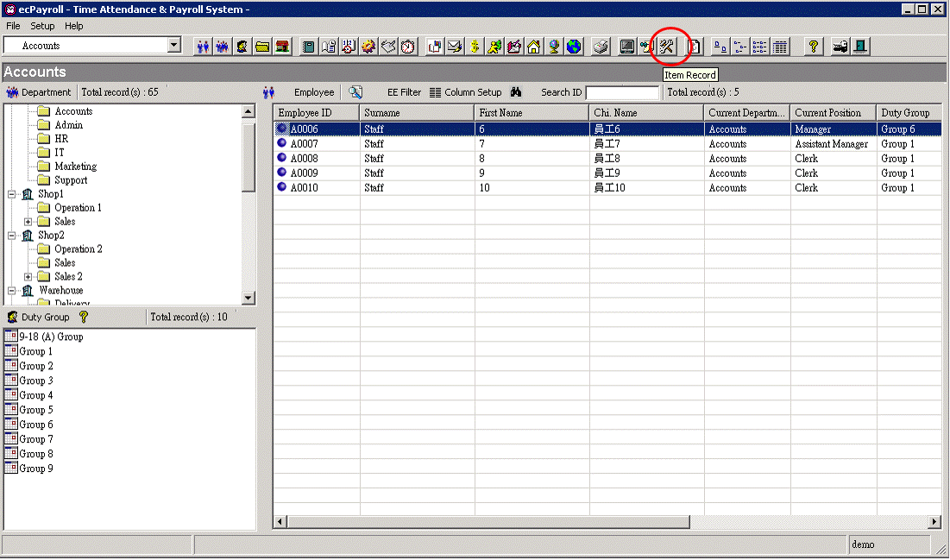Click the Duty Group panel button

click(x=38, y=317)
